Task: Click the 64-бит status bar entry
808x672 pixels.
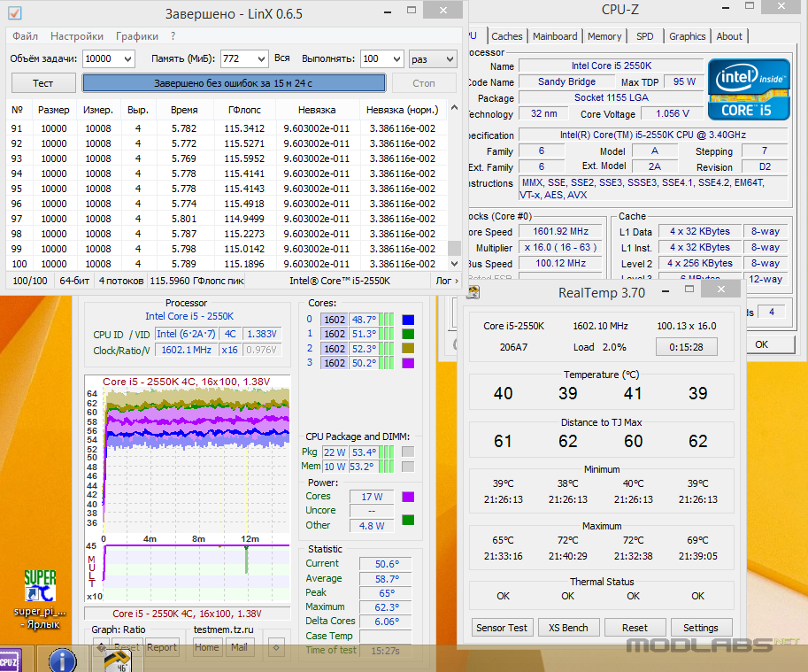Action: (74, 281)
